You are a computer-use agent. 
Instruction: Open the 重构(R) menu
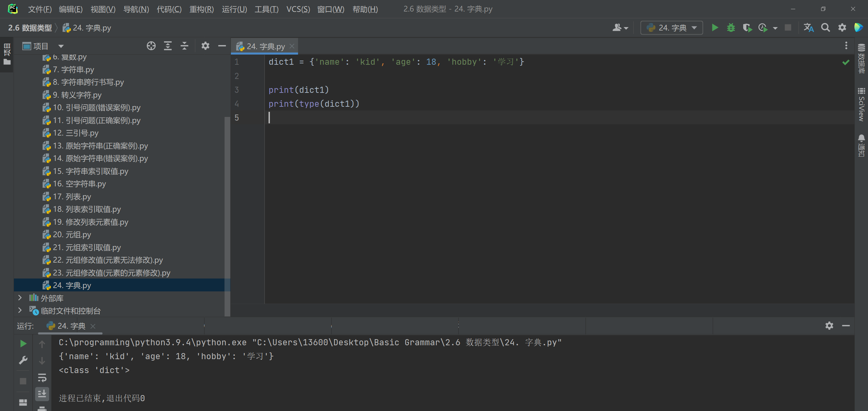click(x=201, y=9)
